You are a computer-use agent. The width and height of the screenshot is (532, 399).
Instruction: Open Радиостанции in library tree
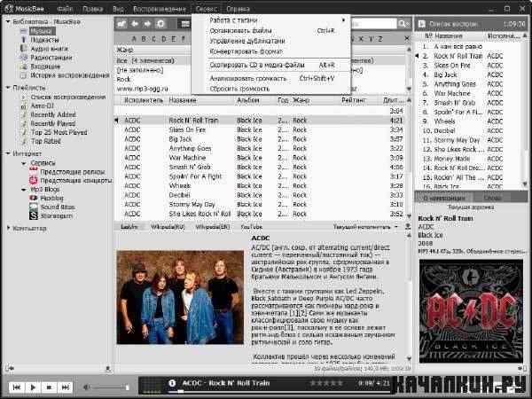coord(51,58)
